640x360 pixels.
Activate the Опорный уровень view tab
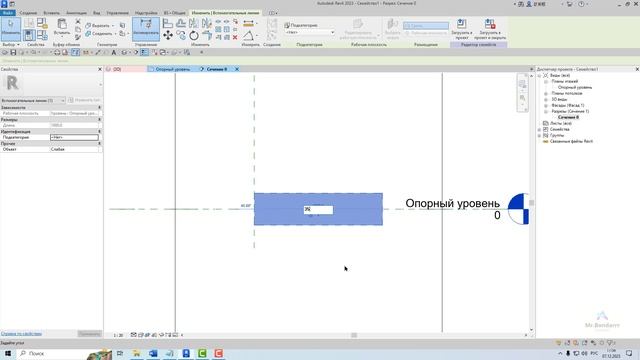pyautogui.click(x=173, y=69)
